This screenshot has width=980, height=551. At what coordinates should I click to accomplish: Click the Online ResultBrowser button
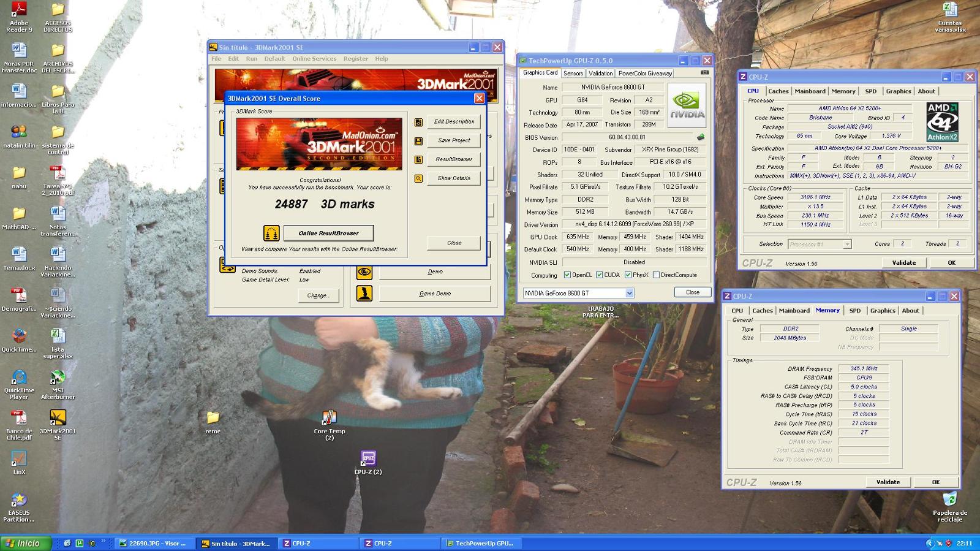click(x=329, y=233)
